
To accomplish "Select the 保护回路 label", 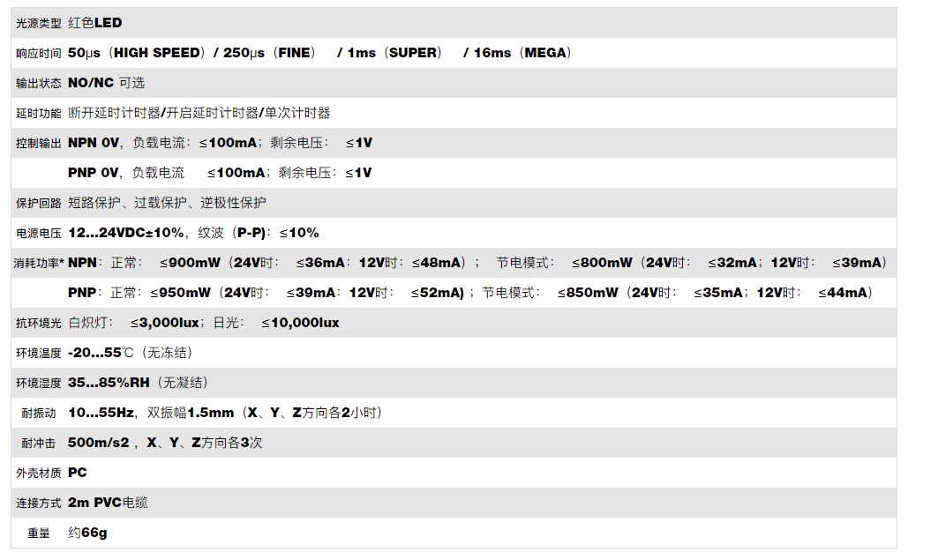I will 38,203.
